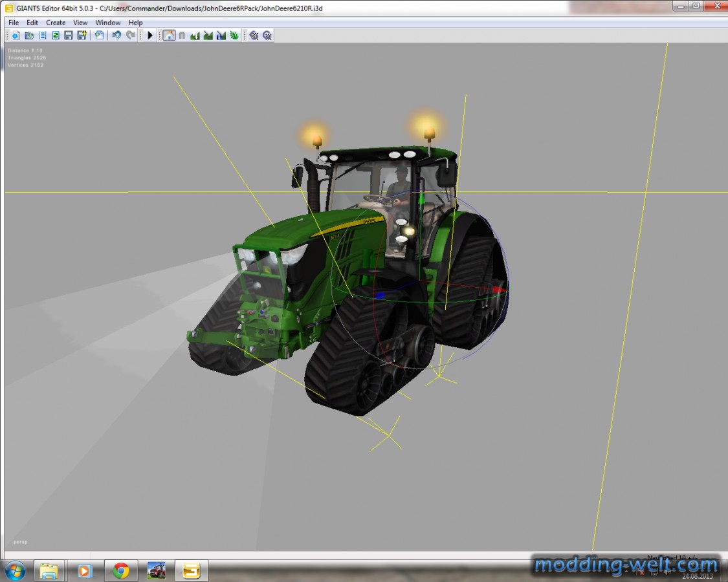Viewport: 728px width, 582px height.
Task: Click the Distance 8.10 readout
Action: pos(25,50)
